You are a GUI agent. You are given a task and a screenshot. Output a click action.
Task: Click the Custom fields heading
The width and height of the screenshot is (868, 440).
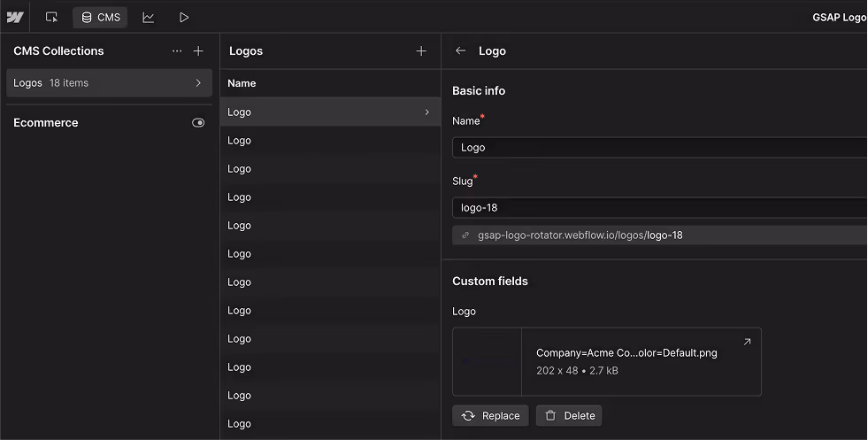coord(490,282)
